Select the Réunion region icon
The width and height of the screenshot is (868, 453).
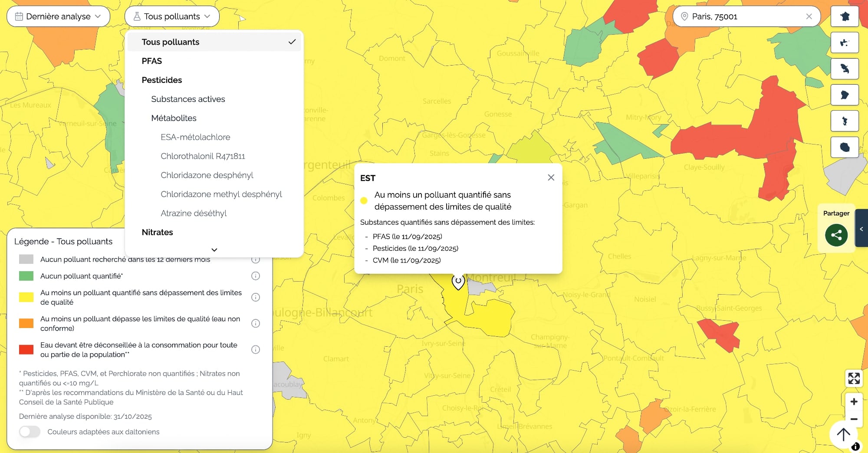845,147
